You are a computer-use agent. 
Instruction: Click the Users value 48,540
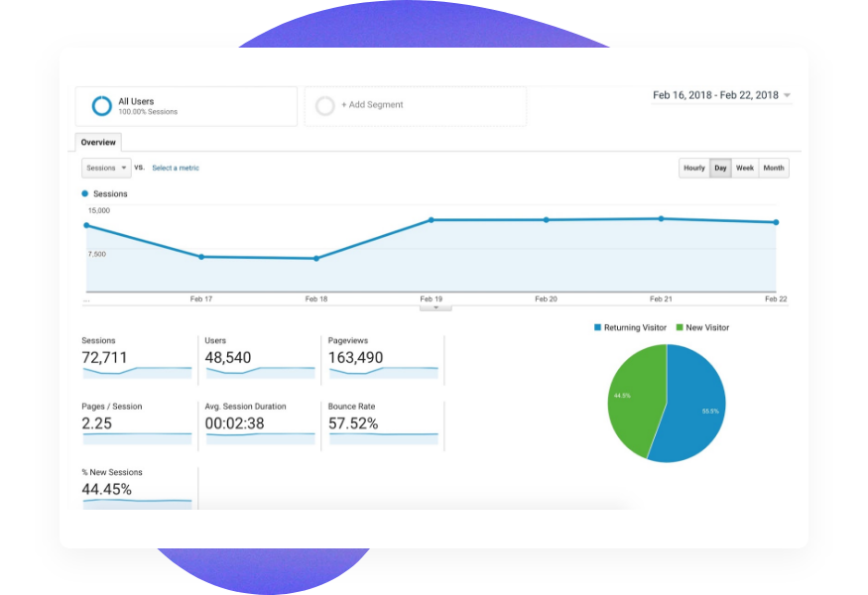point(228,358)
